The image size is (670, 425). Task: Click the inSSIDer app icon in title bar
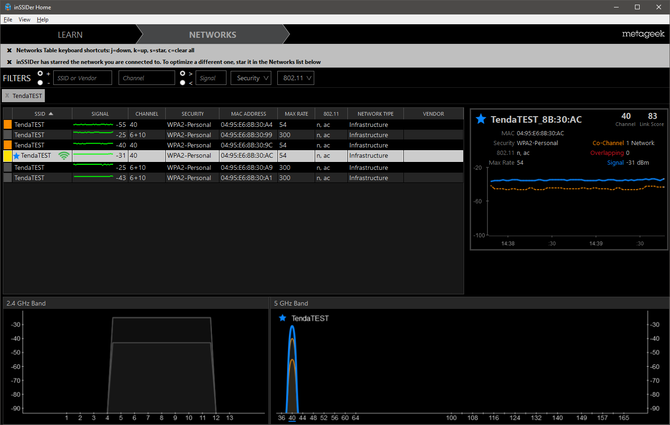click(8, 7)
